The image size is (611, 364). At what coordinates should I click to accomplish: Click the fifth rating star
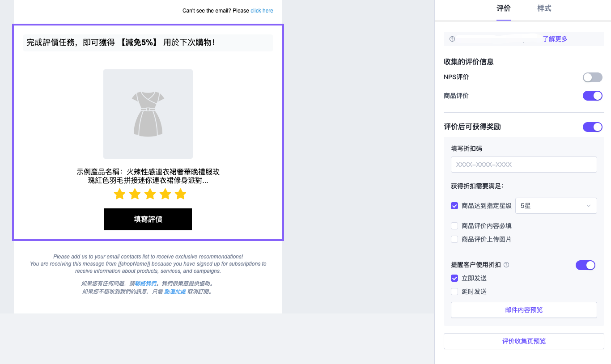tap(180, 194)
